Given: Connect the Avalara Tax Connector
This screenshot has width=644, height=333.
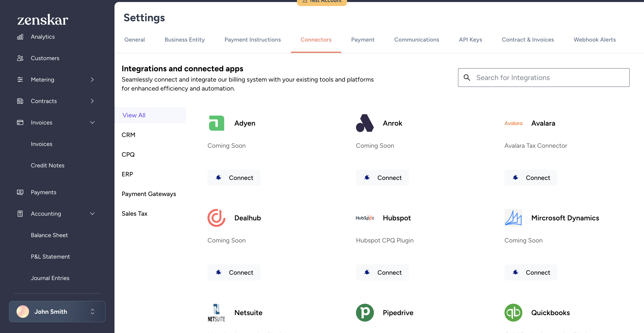Looking at the screenshot, I should click(x=530, y=178).
